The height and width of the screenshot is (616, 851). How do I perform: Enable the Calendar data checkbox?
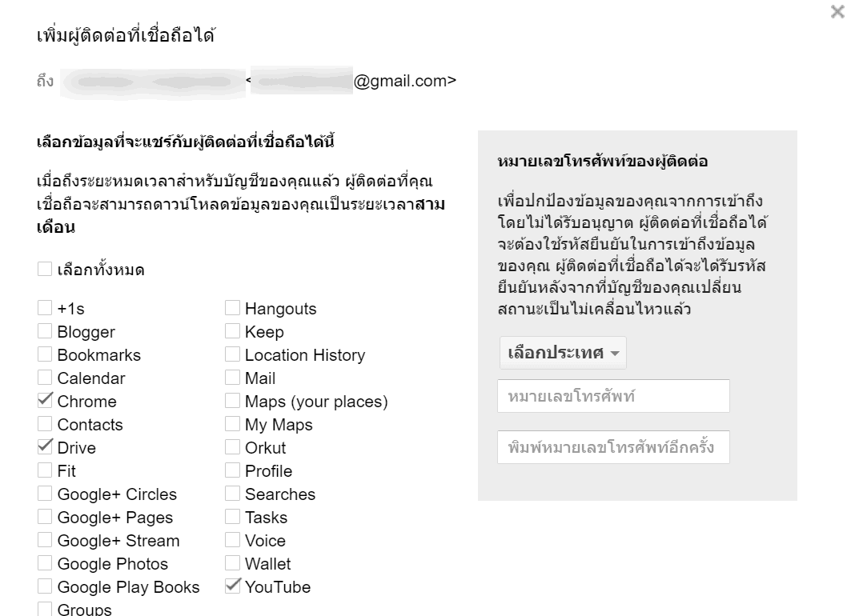tap(45, 378)
